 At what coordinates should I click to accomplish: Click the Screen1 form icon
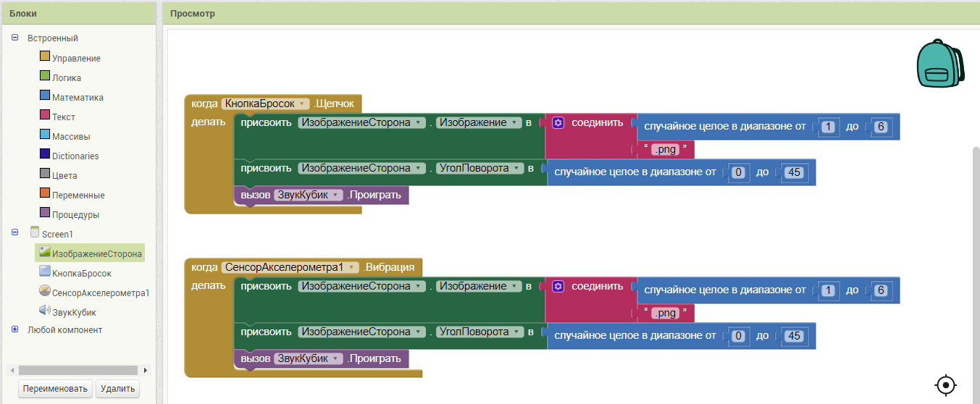point(35,232)
